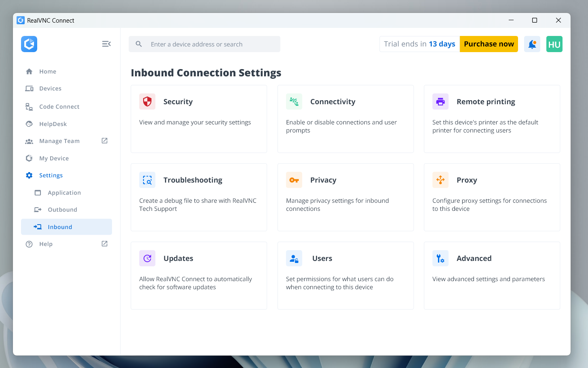588x368 pixels.
Task: Click the red Security shield icon
Action: point(147,101)
